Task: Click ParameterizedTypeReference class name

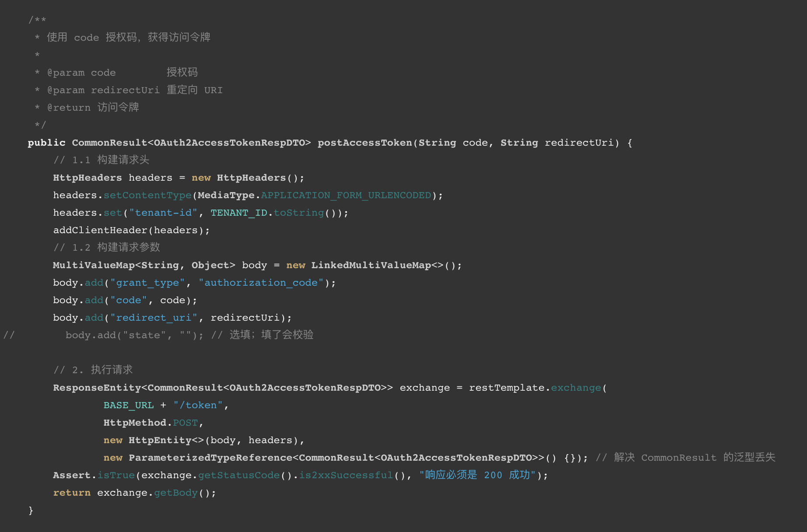Action: [211, 458]
